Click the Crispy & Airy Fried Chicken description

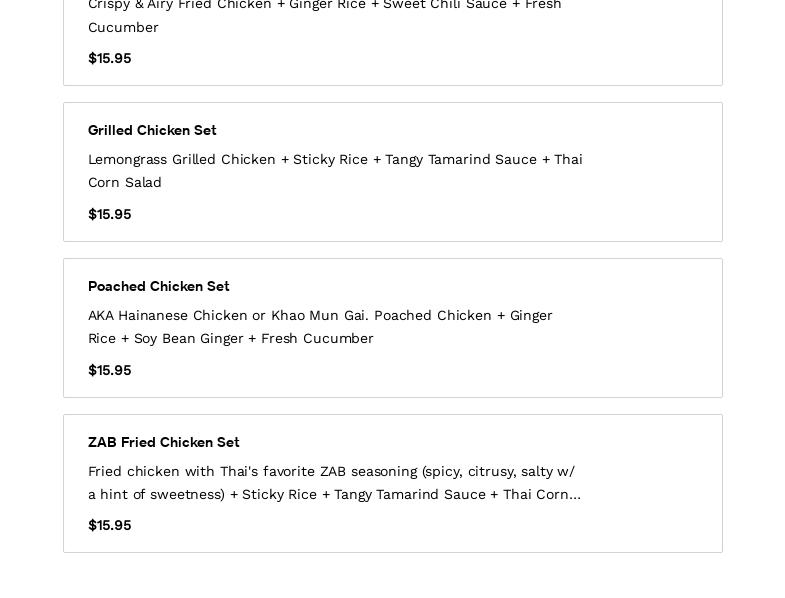[325, 6]
